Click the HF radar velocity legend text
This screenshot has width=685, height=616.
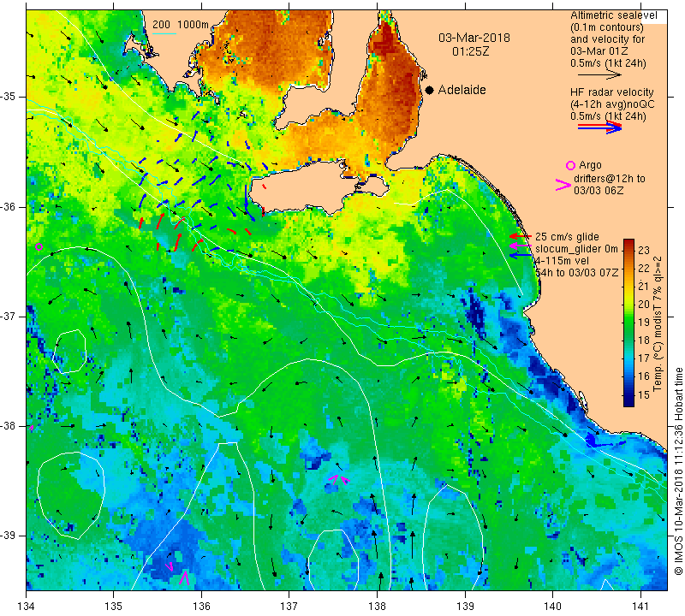pyautogui.click(x=612, y=92)
